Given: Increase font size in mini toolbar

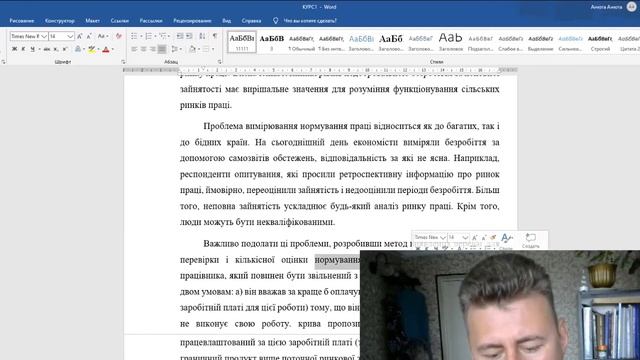Looking at the screenshot, I should click(474, 237).
